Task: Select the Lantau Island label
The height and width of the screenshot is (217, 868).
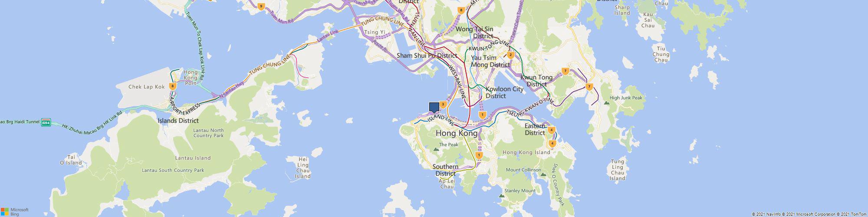Action: [193, 158]
